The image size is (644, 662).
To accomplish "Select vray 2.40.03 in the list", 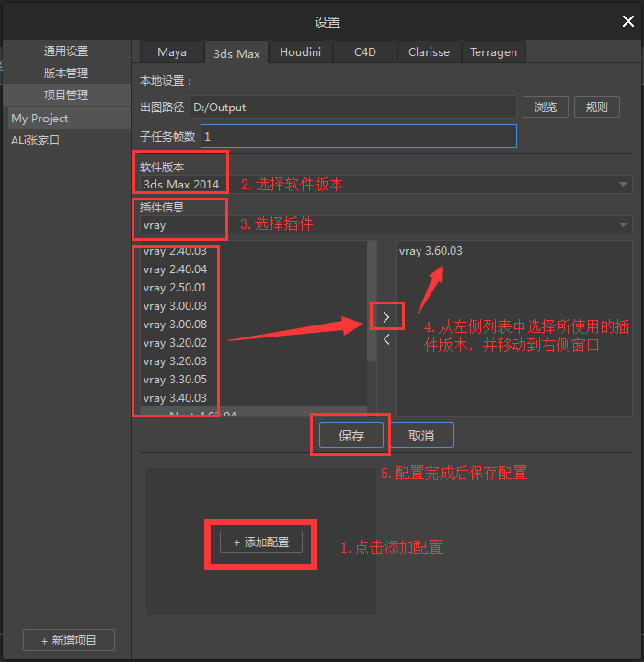I will tap(254, 251).
